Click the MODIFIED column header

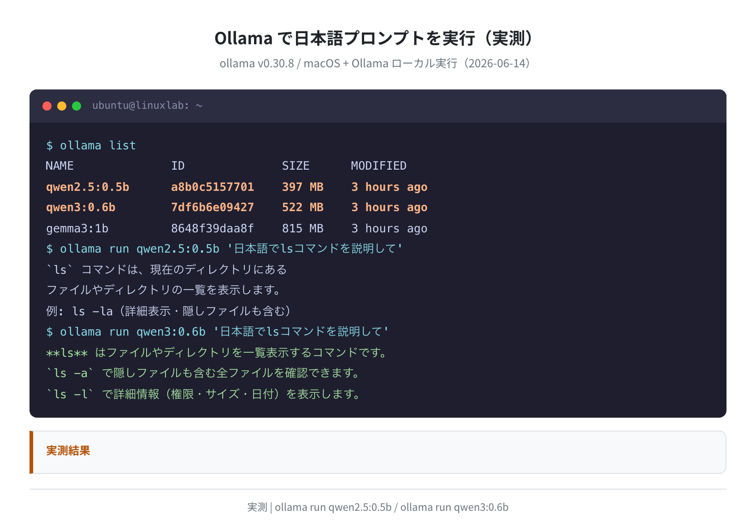379,166
